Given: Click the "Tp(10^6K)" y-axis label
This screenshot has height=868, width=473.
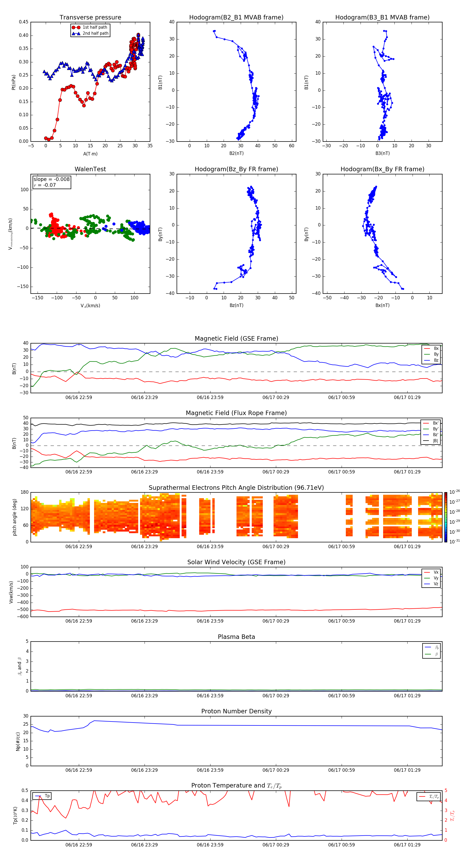Looking at the screenshot, I should [x=15, y=815].
